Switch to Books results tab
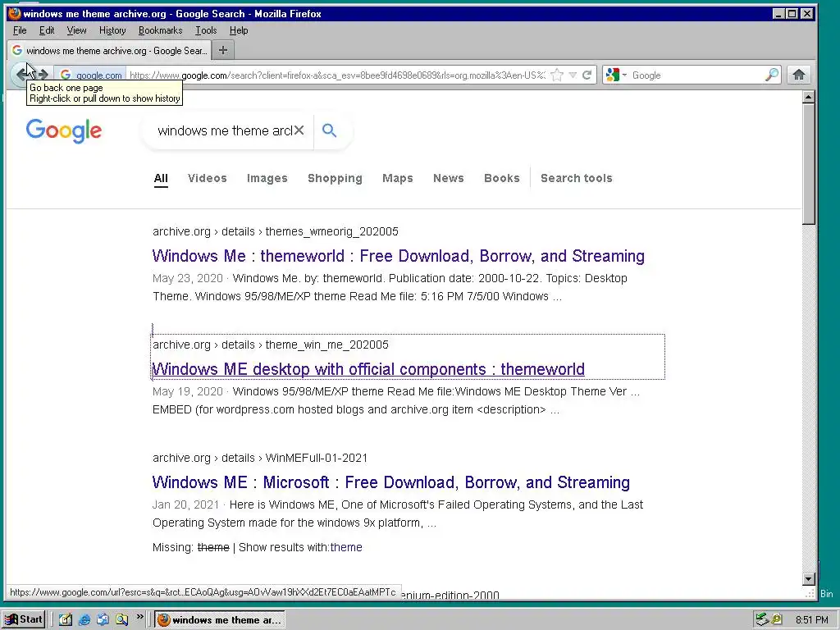840x630 pixels. pyautogui.click(x=502, y=178)
